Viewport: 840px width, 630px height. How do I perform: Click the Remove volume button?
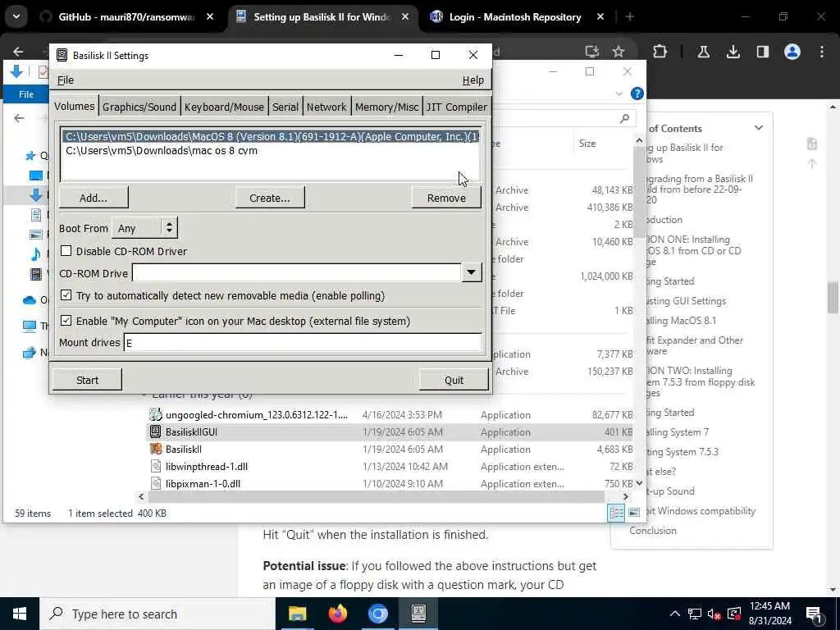pos(446,198)
